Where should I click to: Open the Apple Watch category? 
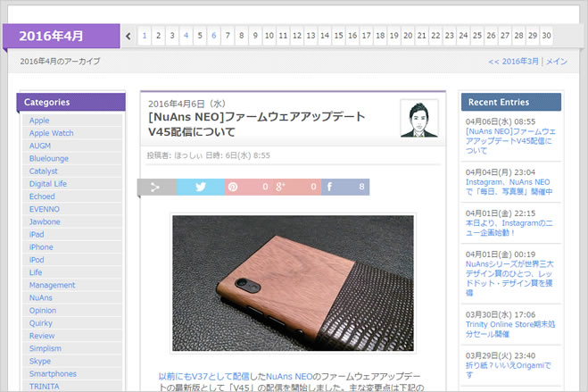(x=52, y=133)
